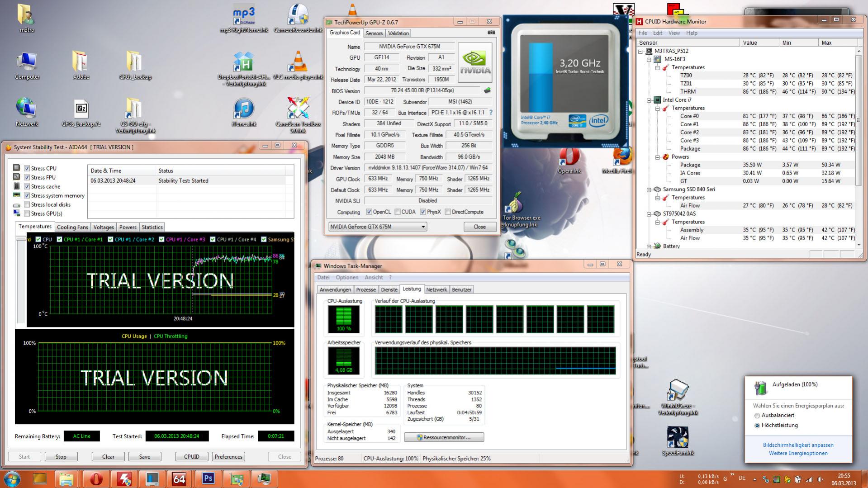Image resolution: width=868 pixels, height=488 pixels.
Task: Click the NVIDIA logo in GPU-Z
Action: 475,62
